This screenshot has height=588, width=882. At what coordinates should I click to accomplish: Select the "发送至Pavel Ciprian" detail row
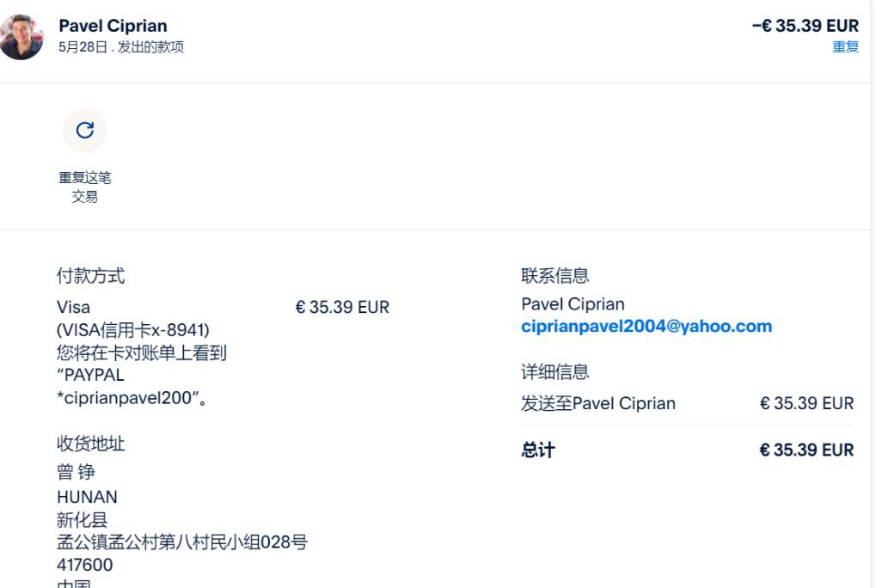click(598, 403)
